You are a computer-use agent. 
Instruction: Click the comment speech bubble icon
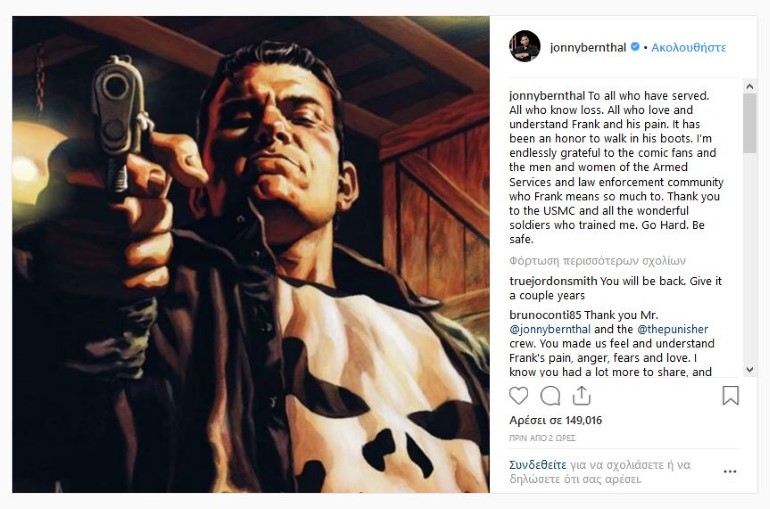(550, 395)
